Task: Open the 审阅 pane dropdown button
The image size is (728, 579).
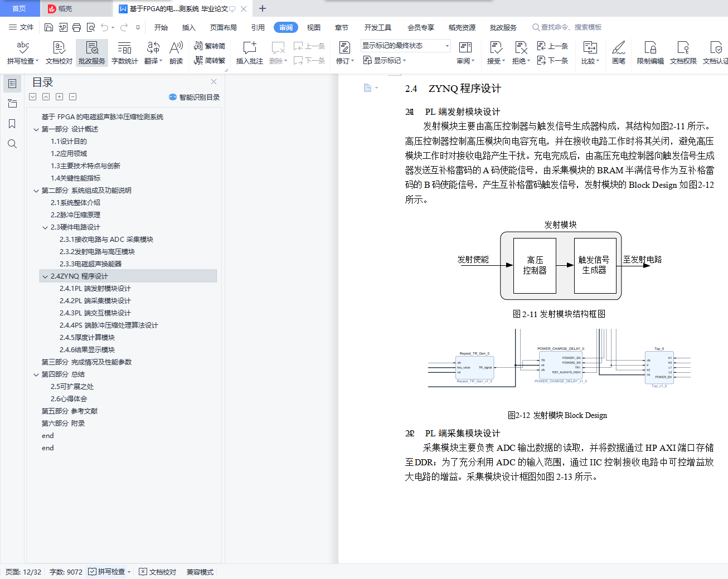Action: [465, 53]
